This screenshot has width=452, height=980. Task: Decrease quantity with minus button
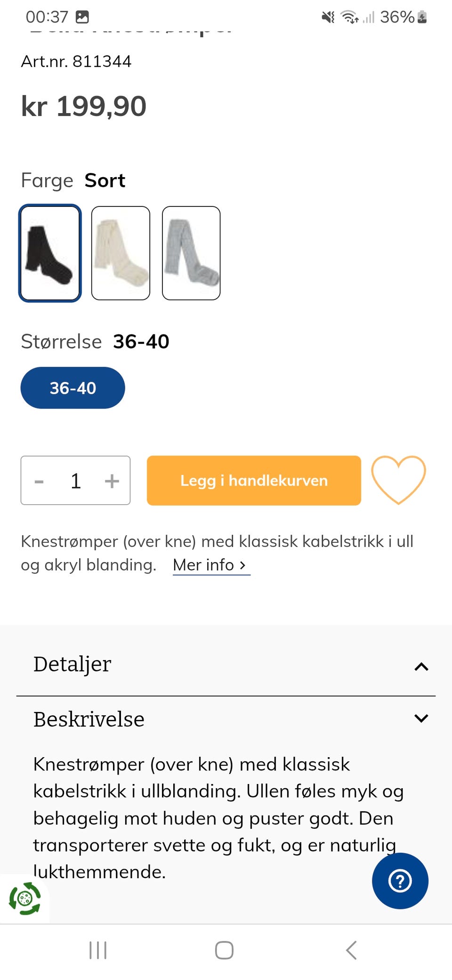39,481
